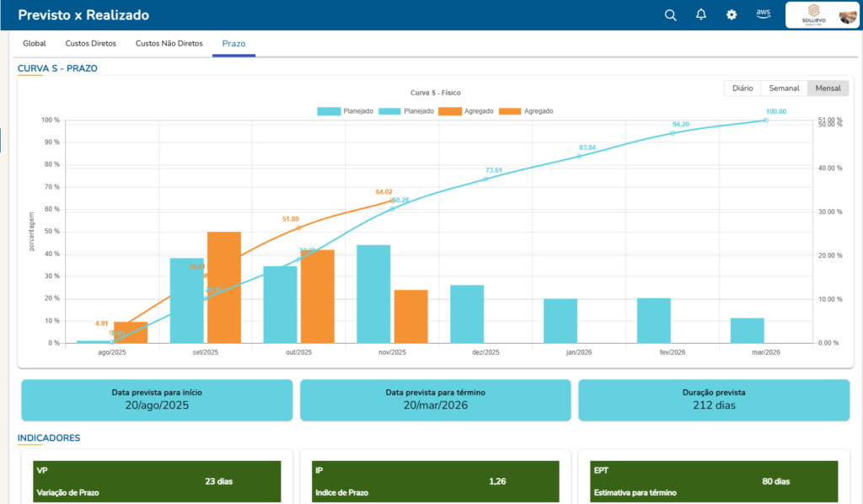Image resolution: width=863 pixels, height=504 pixels.
Task: Click the orange bar for set/2025
Action: [x=224, y=287]
